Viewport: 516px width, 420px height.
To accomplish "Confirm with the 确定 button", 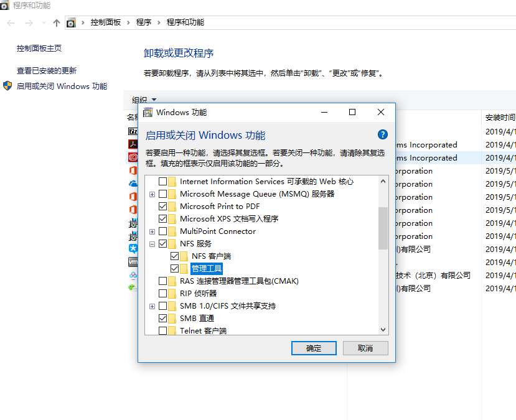I will coord(314,348).
